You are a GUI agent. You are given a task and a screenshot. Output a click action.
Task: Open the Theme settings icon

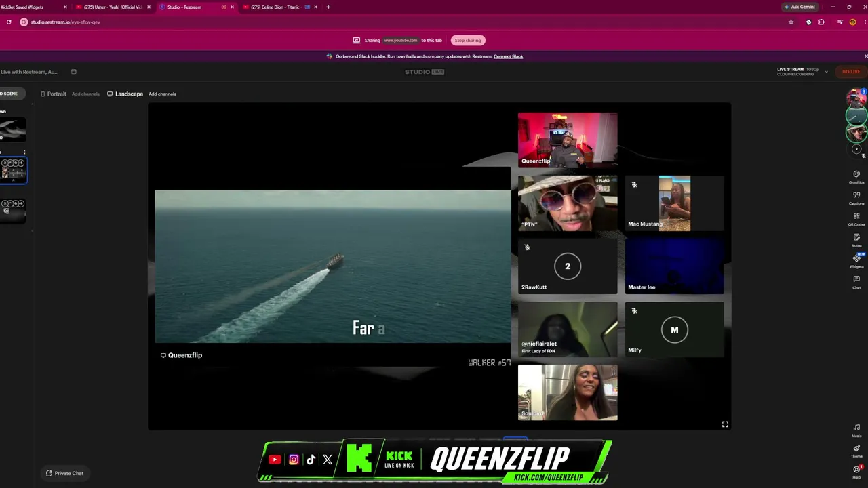point(856,450)
